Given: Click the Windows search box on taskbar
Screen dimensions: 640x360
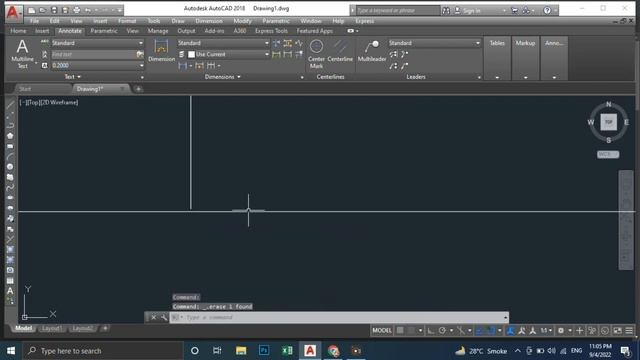Looking at the screenshot, I should pyautogui.click(x=103, y=351).
